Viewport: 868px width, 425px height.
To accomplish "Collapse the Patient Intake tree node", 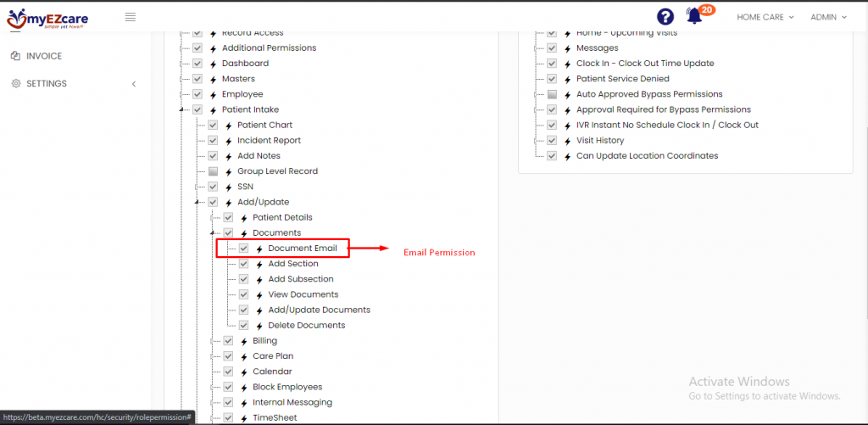I will coord(181,110).
